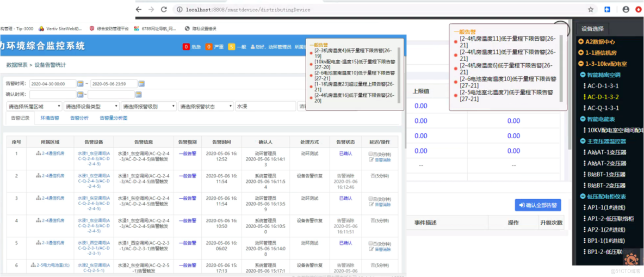Screen dimensions: 644x277
Task: Open the 请选择报警级别 dropdown
Action: tap(148, 107)
